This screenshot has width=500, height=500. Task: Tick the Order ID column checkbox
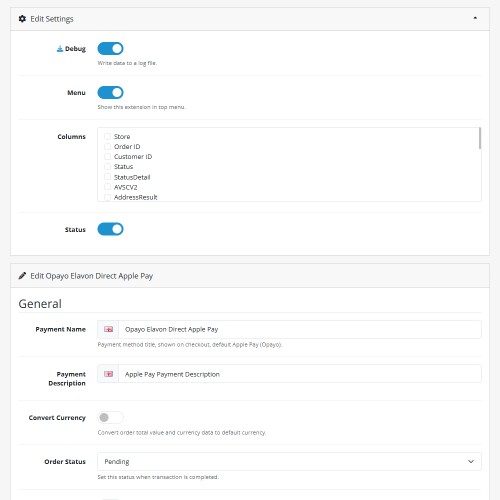point(107,146)
